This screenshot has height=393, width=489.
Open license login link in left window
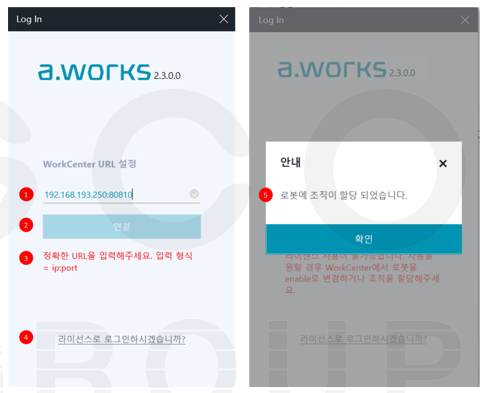tap(122, 339)
